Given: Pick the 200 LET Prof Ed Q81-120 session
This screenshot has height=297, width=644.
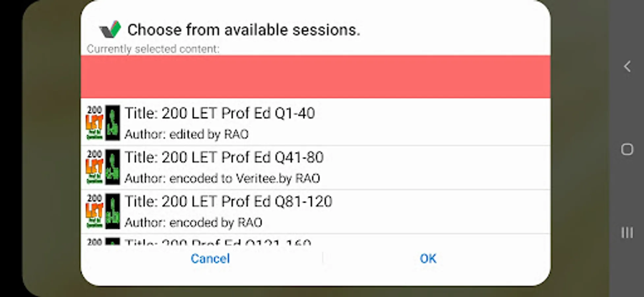Looking at the screenshot, I should [229, 202].
